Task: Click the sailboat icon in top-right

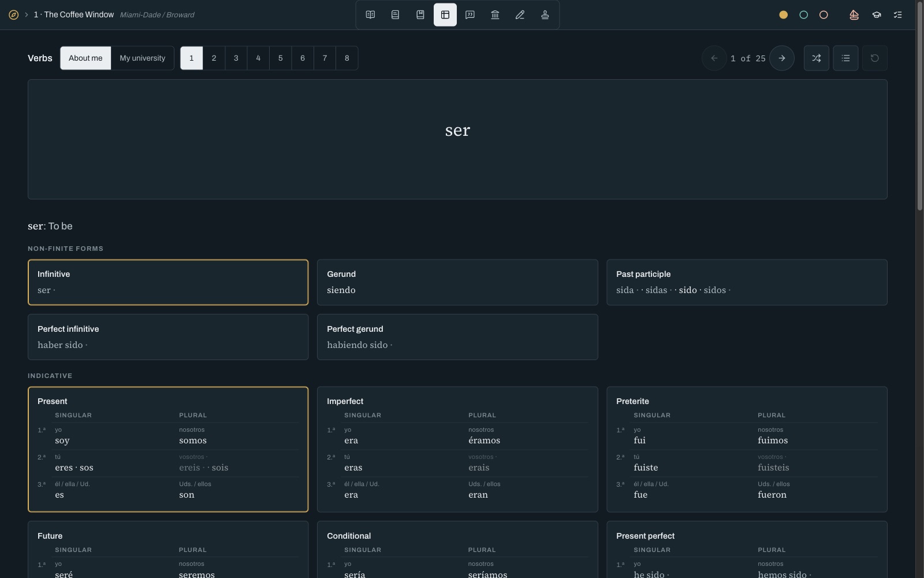Action: click(854, 14)
